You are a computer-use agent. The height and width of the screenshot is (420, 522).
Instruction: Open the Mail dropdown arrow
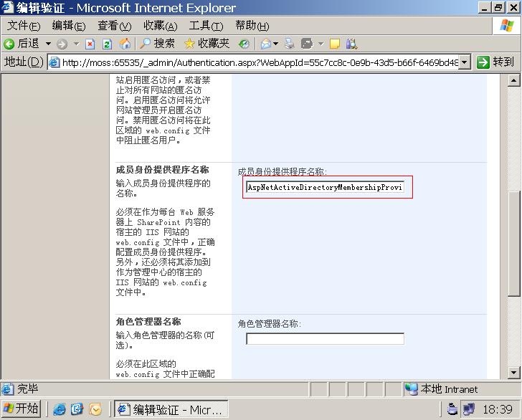[x=275, y=44]
